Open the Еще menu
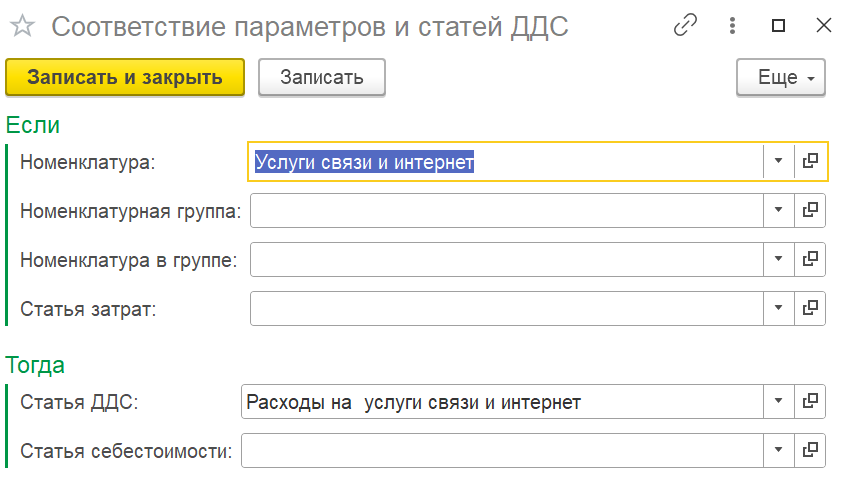The image size is (843, 478). click(x=781, y=77)
